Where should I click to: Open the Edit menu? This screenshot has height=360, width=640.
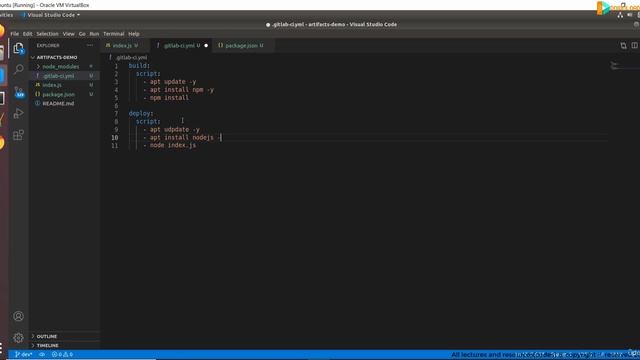(x=27, y=34)
